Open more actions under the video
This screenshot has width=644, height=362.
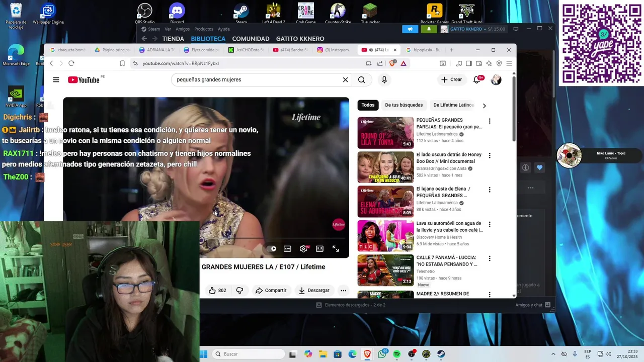click(x=343, y=290)
